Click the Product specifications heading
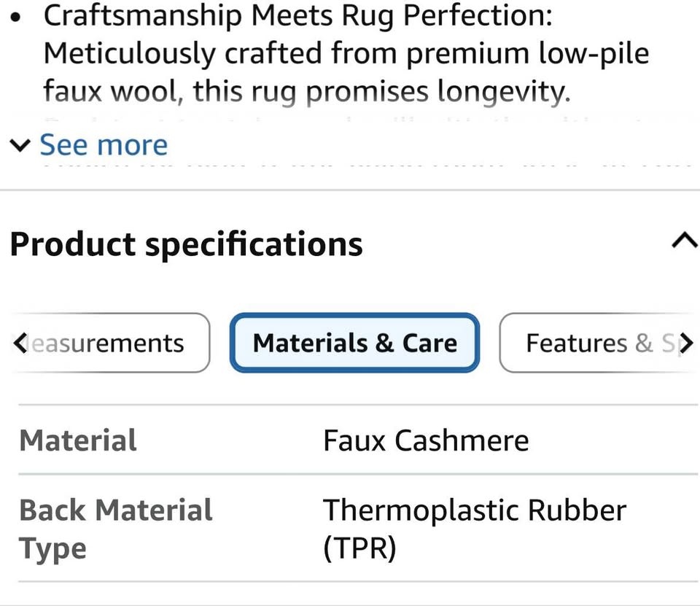This screenshot has width=700, height=606. 186,244
